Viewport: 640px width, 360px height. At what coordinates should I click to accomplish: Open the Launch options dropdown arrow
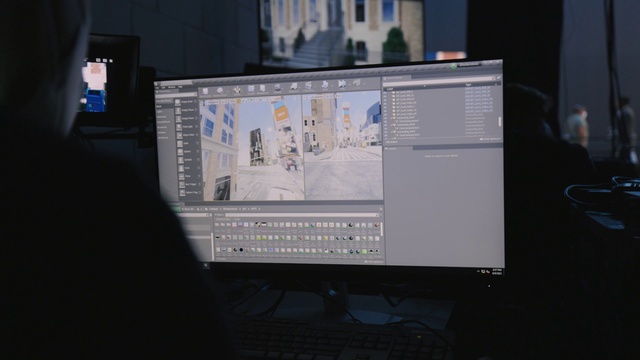click(x=364, y=84)
